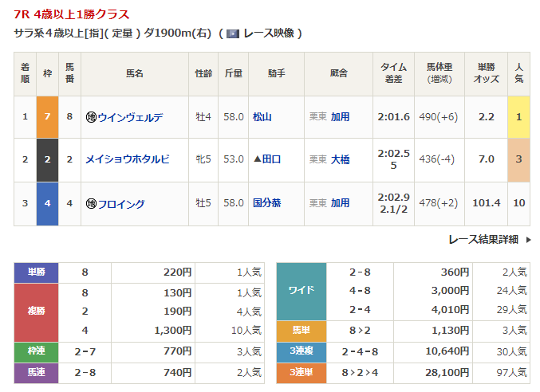Screen dimensions: 540x392
Task: Open the レース映像 race video link
Action: coord(270,33)
